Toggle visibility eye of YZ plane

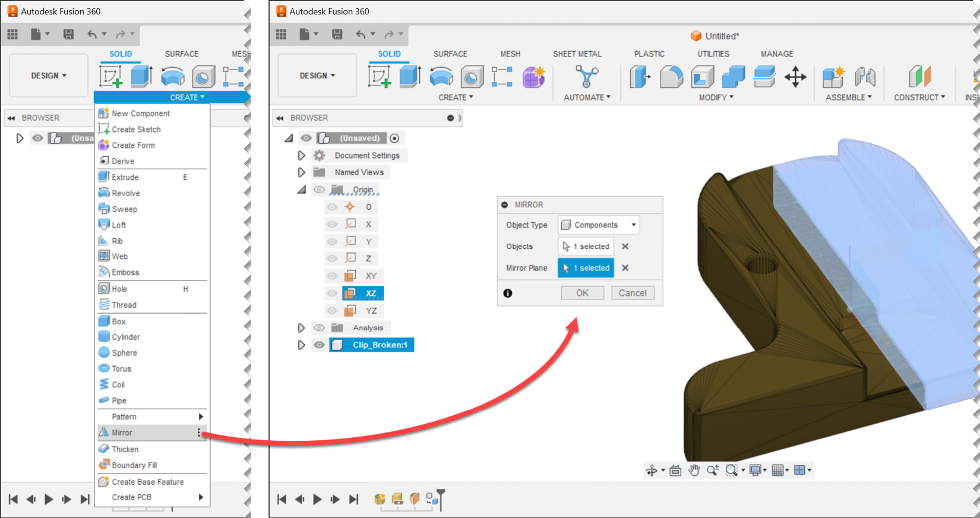click(x=332, y=310)
